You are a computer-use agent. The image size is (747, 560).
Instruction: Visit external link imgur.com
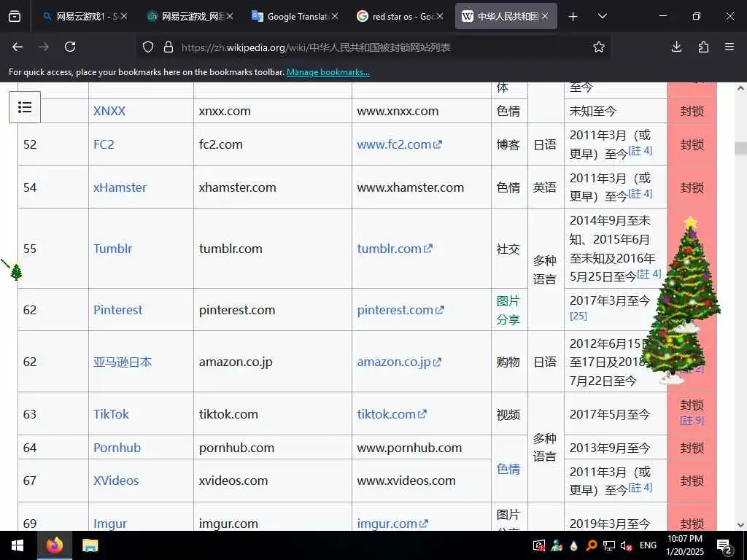(392, 524)
